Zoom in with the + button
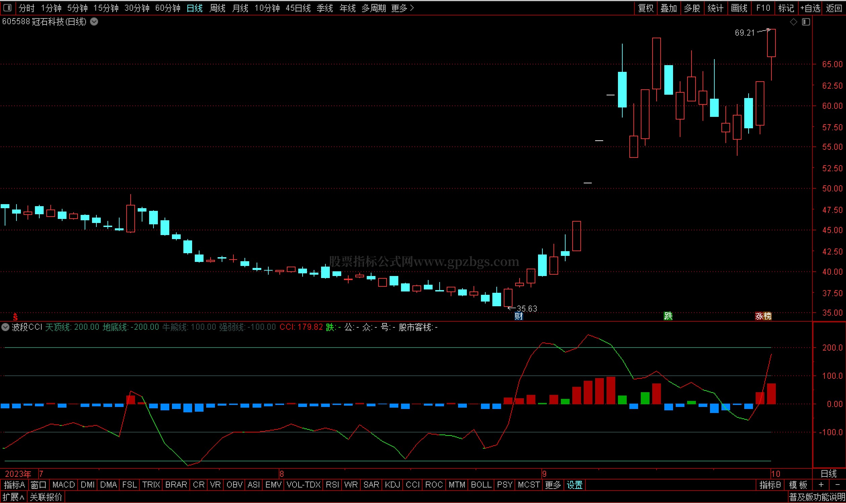Viewport: 846px width, 504px height. pos(821,485)
